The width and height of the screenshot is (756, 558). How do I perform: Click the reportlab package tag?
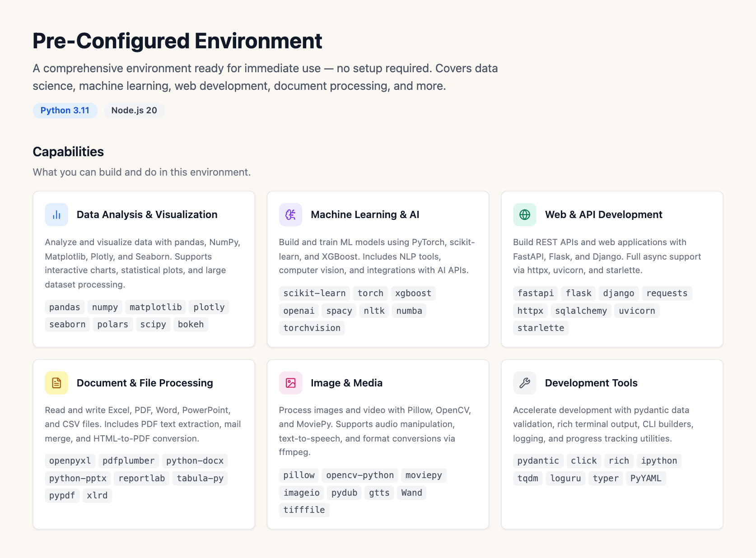point(142,478)
